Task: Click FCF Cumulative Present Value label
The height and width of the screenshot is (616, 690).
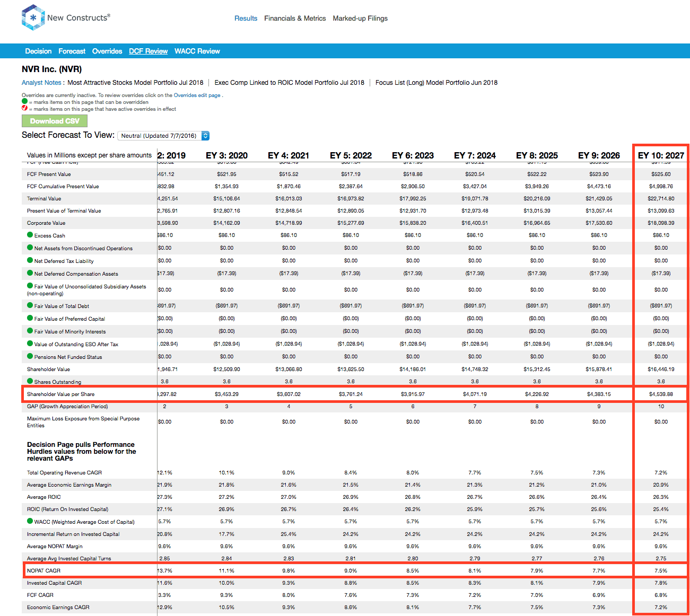Action: (63, 186)
